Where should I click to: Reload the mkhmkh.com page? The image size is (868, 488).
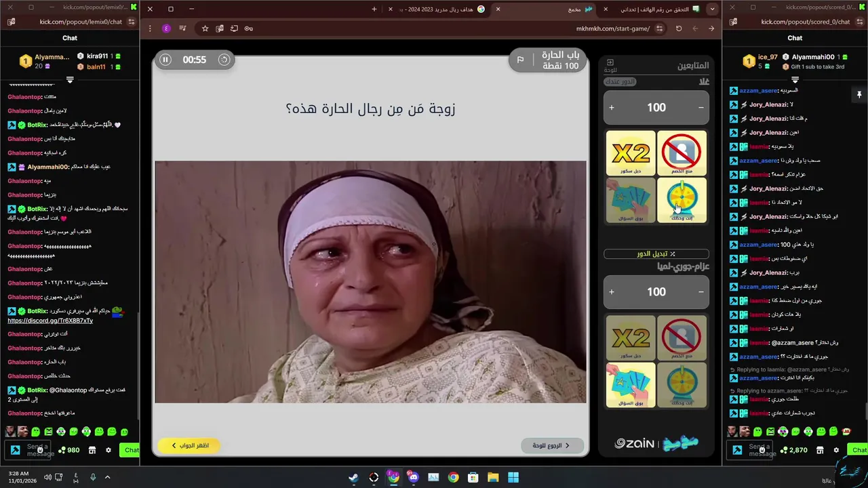coord(679,28)
